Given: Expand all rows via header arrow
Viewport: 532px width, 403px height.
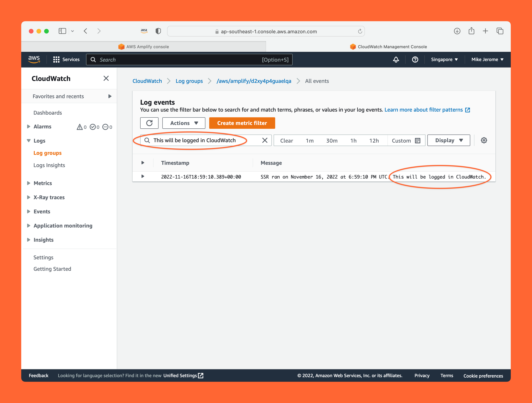Looking at the screenshot, I should (x=143, y=163).
